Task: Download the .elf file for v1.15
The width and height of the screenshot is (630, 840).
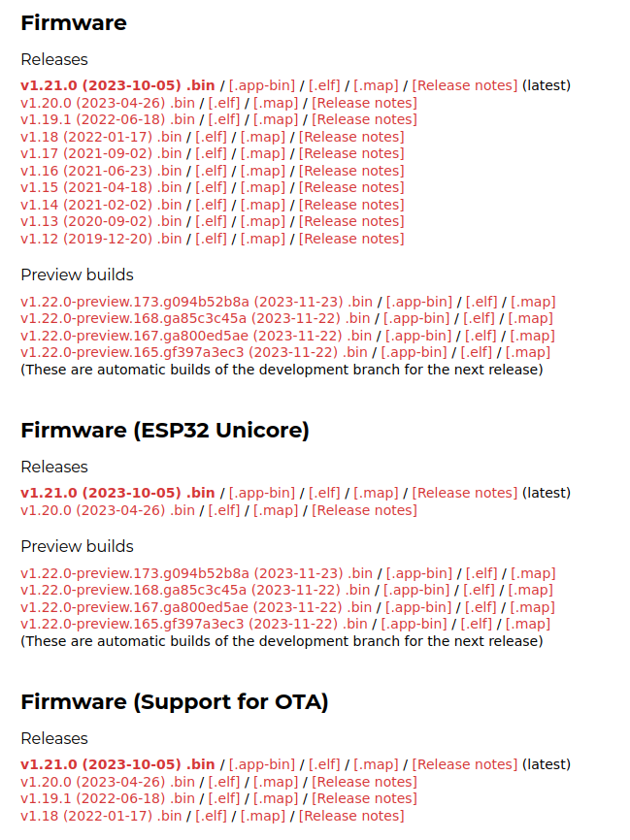Action: [x=211, y=187]
